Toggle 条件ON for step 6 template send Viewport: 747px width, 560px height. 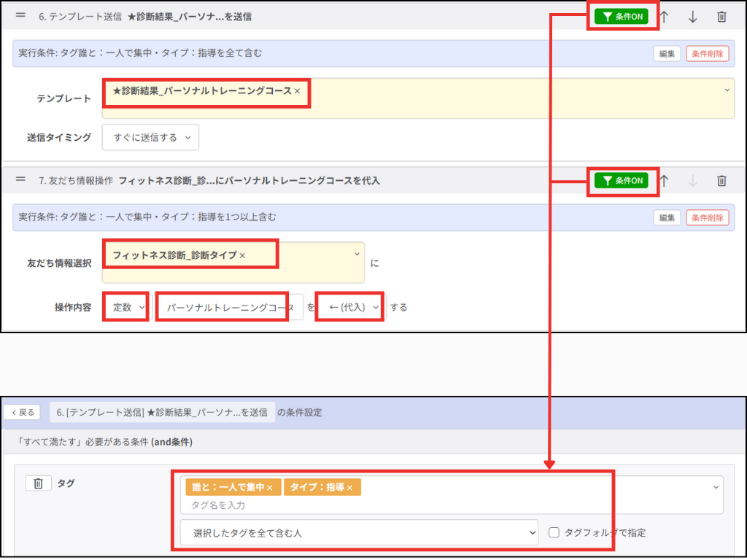621,17
